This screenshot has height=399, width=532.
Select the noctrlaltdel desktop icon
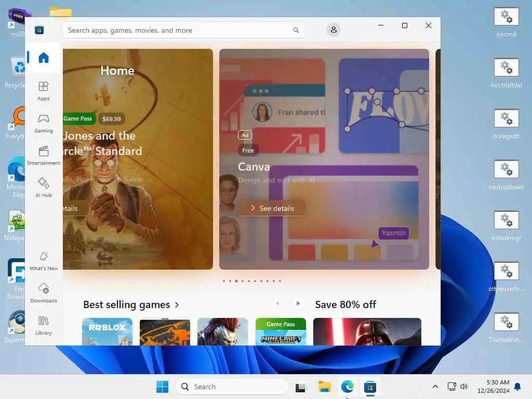506,73
